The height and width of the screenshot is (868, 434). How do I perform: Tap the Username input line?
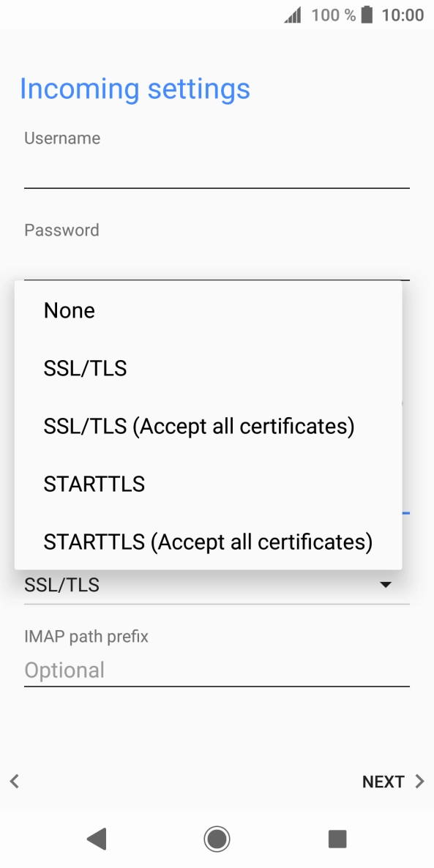click(217, 176)
